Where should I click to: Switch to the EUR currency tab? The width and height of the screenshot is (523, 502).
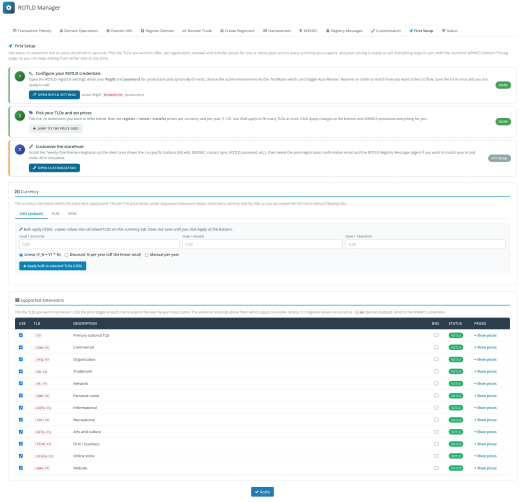click(55, 214)
